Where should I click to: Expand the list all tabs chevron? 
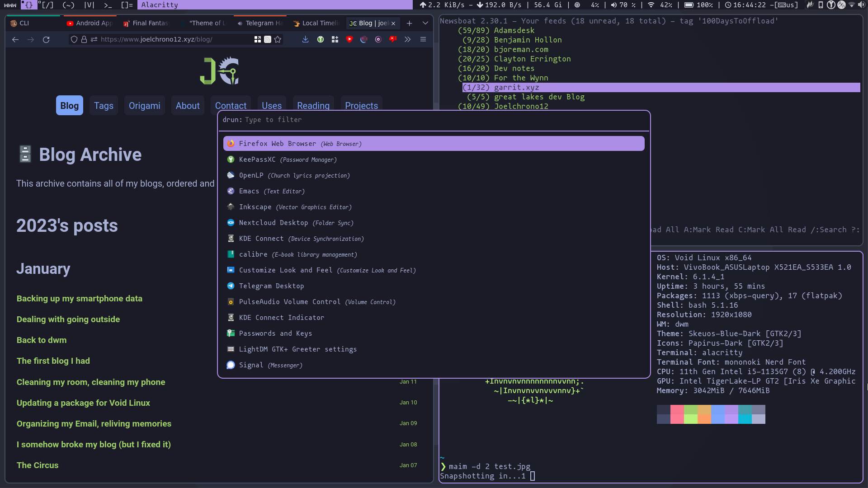425,23
